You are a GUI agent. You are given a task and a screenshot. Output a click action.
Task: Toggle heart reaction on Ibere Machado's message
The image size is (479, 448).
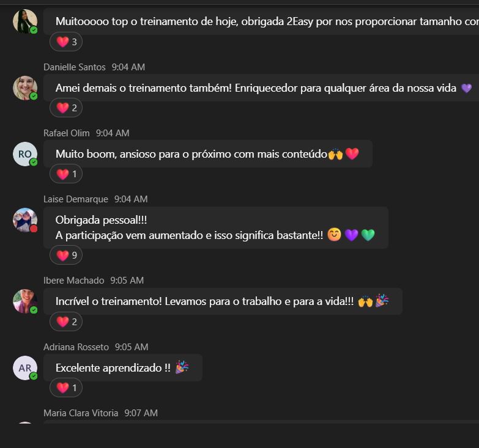point(66,321)
